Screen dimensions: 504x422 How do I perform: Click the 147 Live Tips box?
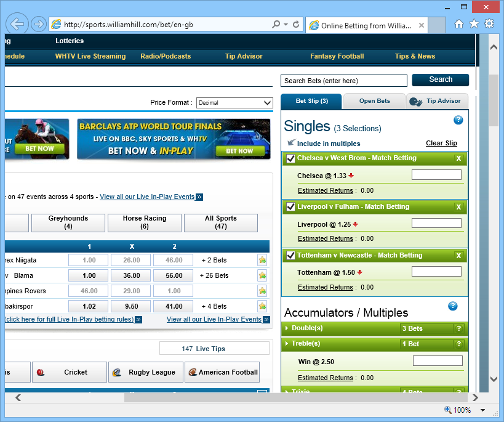point(214,349)
